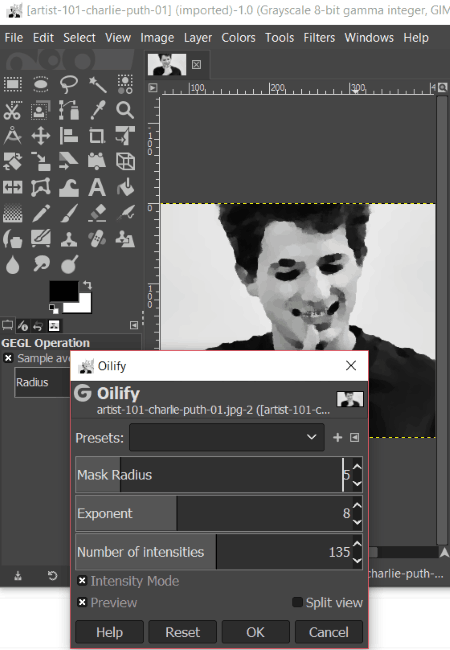
Task: Increase Mask Radius with its up arrow
Action: click(357, 467)
